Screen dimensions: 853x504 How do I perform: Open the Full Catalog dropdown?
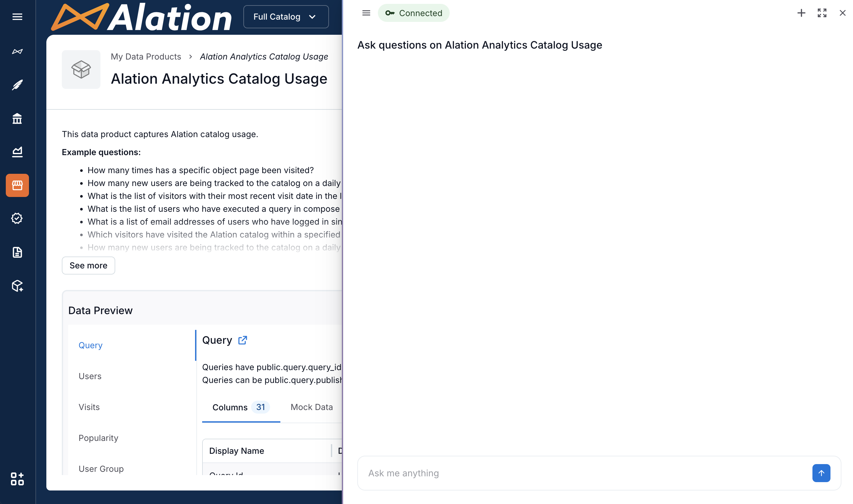click(286, 16)
